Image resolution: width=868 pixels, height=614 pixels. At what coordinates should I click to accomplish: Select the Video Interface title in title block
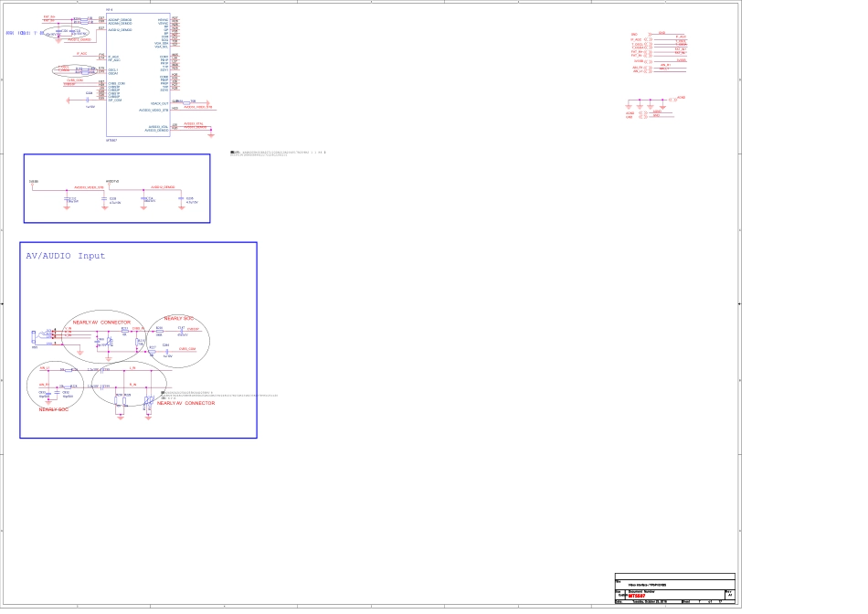click(x=647, y=585)
